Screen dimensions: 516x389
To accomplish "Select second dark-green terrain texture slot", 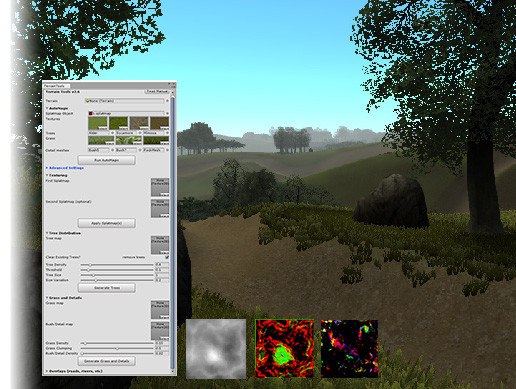I will (x=119, y=123).
